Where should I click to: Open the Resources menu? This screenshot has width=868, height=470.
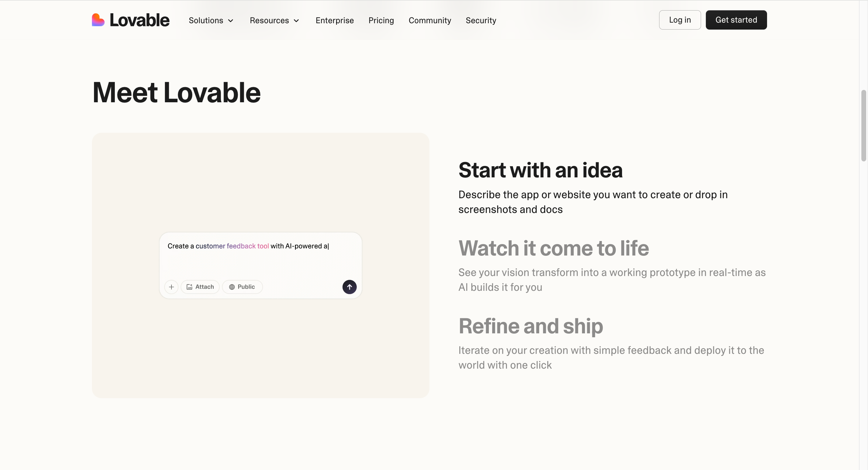point(269,21)
